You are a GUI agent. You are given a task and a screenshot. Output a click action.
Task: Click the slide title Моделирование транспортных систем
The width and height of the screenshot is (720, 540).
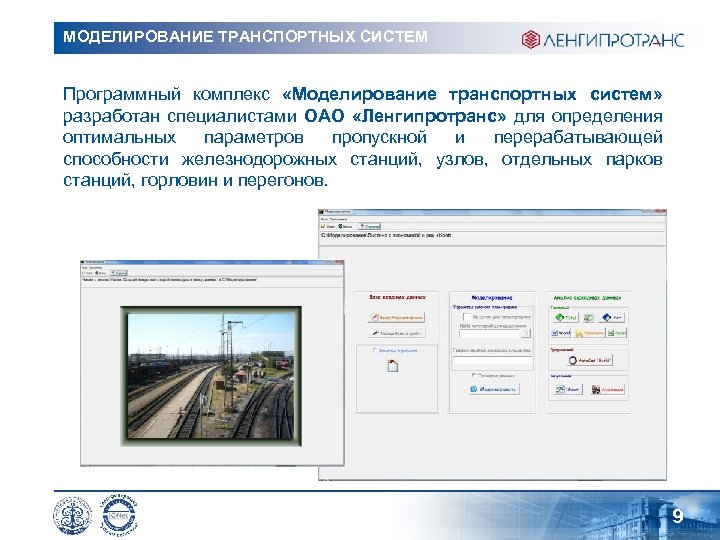click(x=245, y=36)
